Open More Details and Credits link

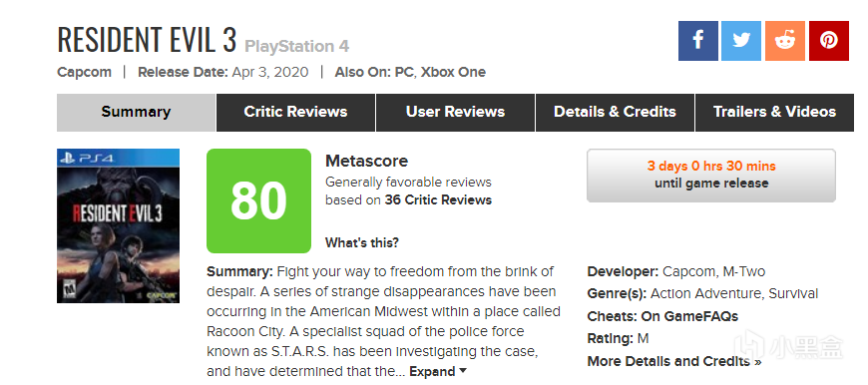673,362
